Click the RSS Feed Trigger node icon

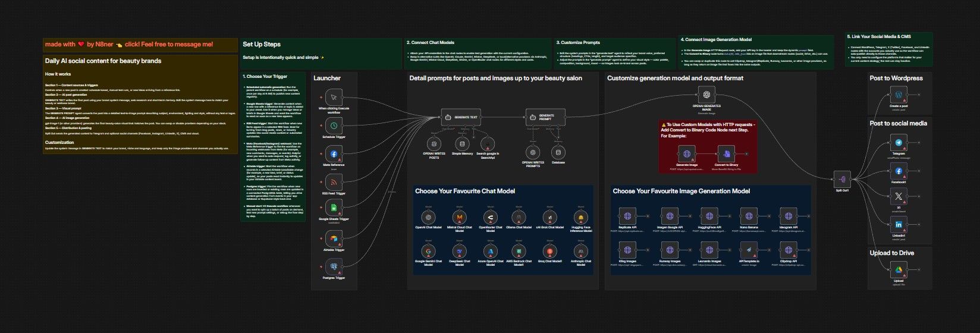334,182
